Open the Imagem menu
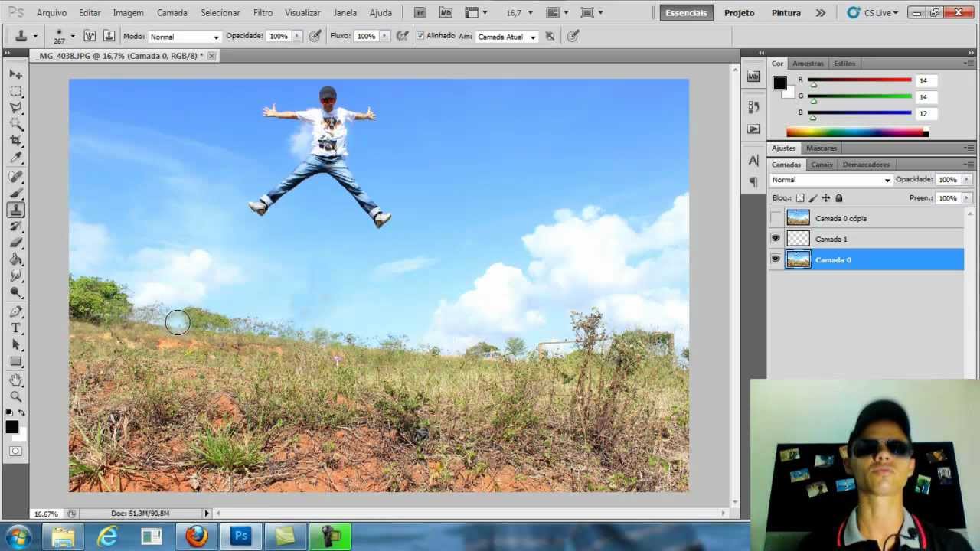980x551 pixels. 128,13
